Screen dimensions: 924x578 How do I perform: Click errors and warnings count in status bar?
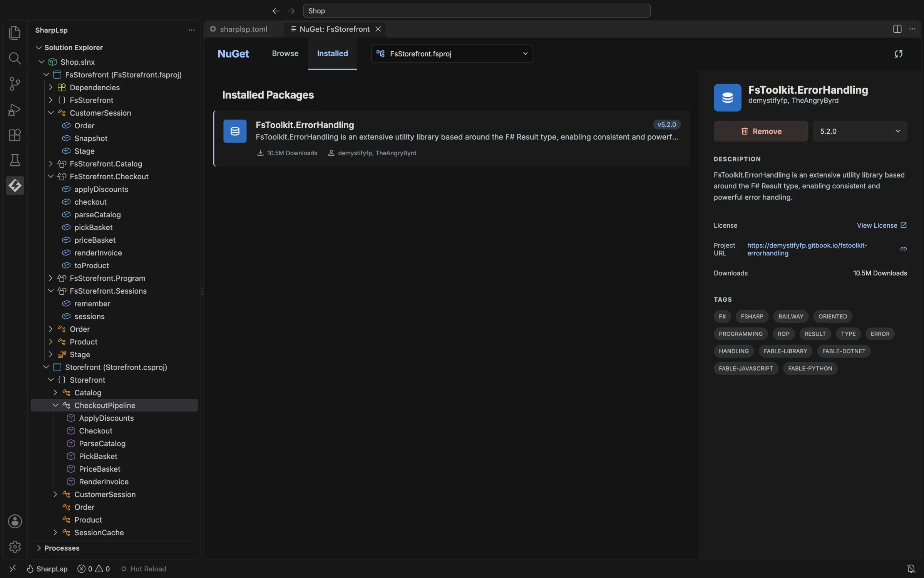[x=94, y=569]
